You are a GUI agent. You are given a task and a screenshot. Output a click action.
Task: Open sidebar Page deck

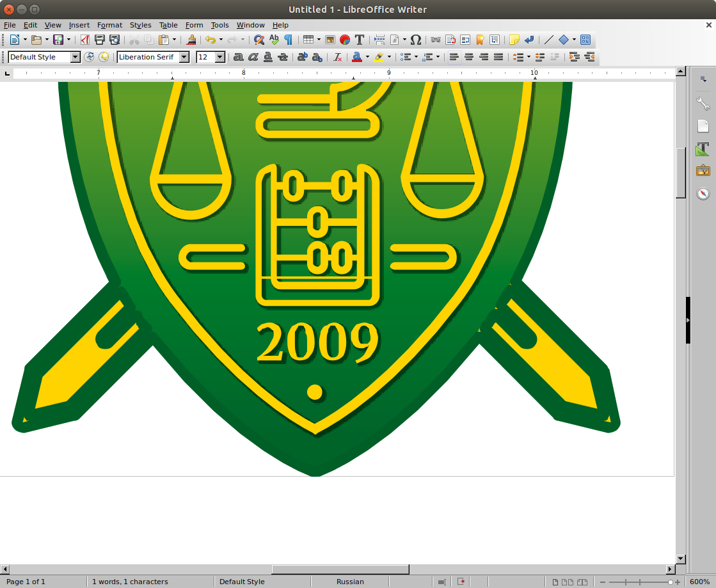703,126
